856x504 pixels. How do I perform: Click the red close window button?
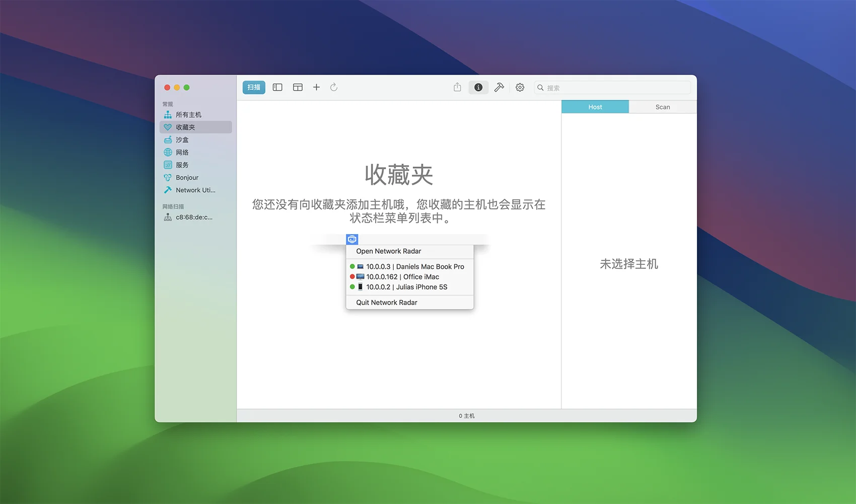click(167, 88)
